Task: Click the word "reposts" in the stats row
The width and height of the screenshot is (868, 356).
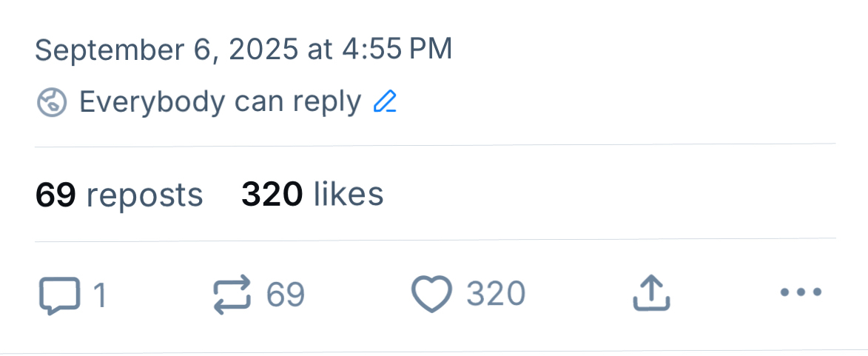Action: [144, 195]
